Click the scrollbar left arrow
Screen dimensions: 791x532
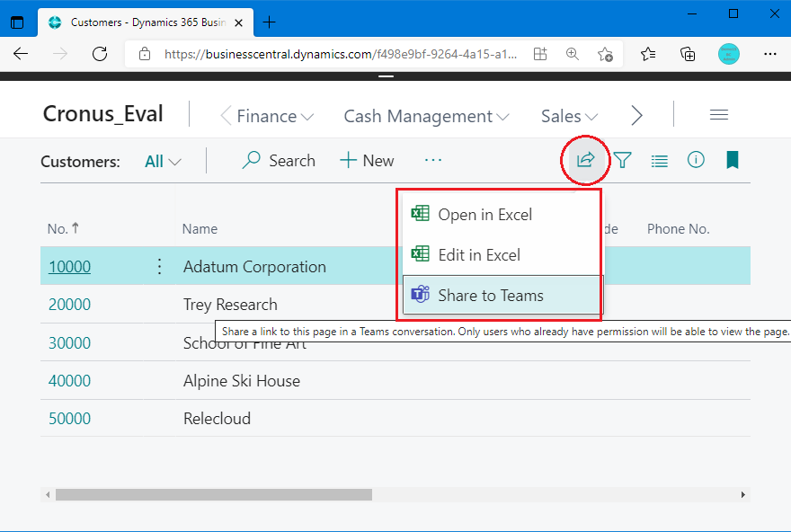pyautogui.click(x=48, y=494)
